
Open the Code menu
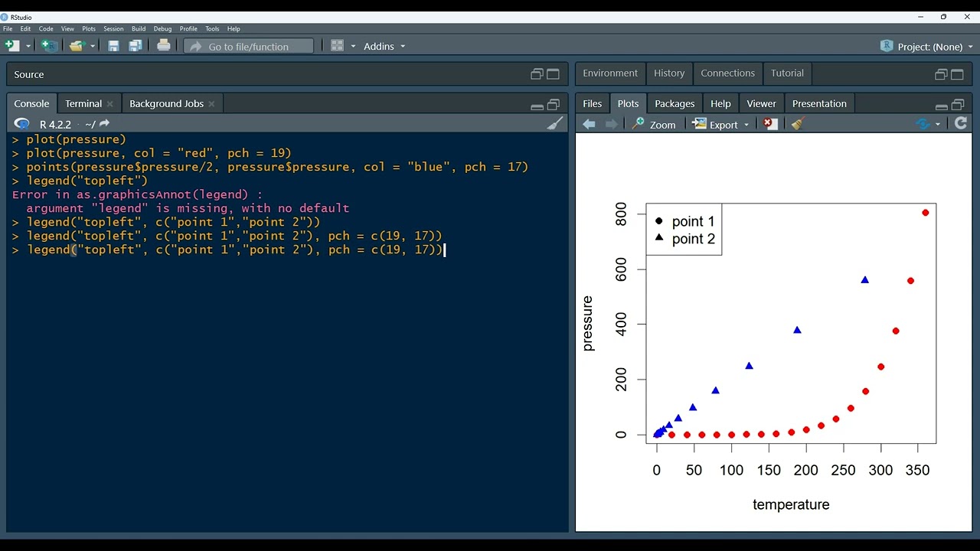46,29
